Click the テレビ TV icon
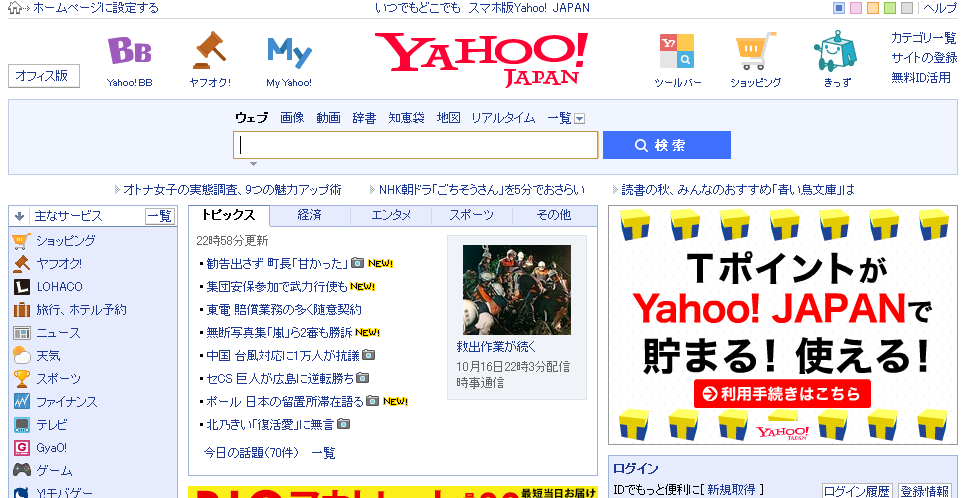 [22, 425]
